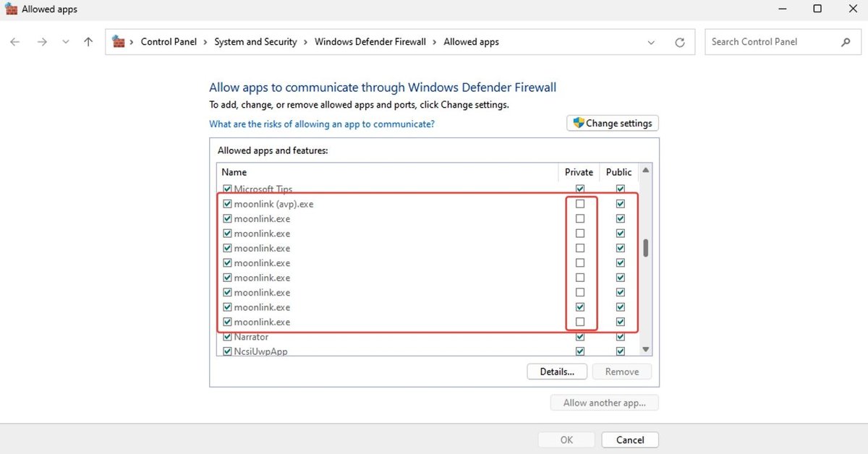The image size is (868, 454).
Task: Close the Allowed apps window
Action: pyautogui.click(x=851, y=9)
